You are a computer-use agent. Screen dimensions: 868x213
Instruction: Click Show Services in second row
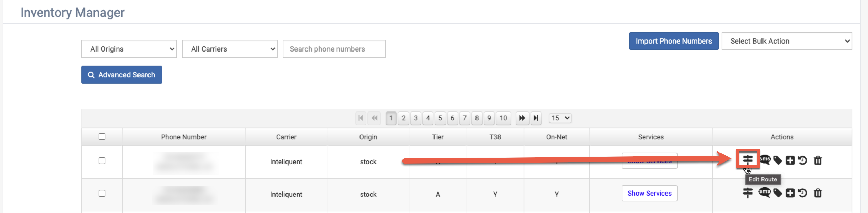point(649,194)
